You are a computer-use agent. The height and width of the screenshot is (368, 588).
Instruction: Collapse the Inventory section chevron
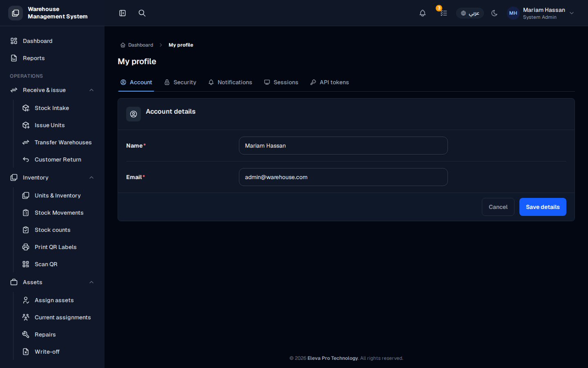(91, 177)
